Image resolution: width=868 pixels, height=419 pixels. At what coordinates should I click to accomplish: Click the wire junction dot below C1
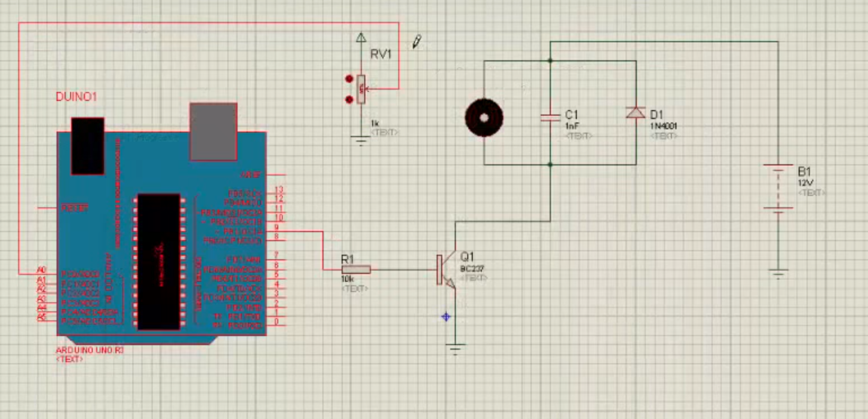(551, 164)
